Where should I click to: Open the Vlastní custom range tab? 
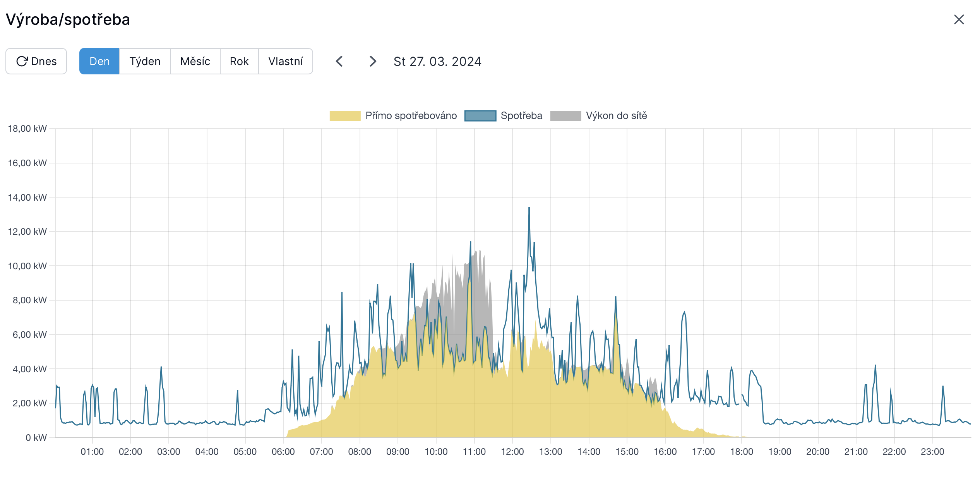[286, 61]
